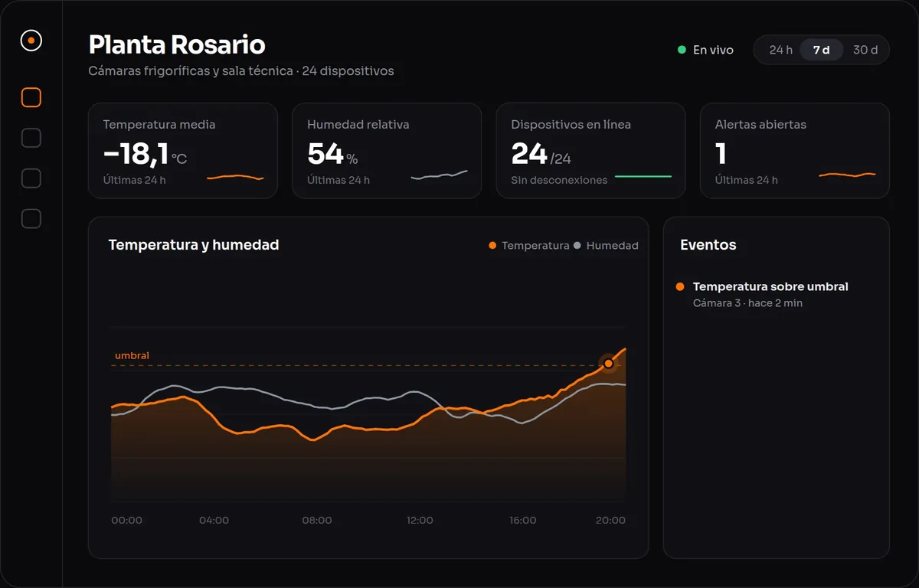Select the orange-highlighted sidebar icon
Viewport: 919px width, 588px height.
pyautogui.click(x=31, y=97)
